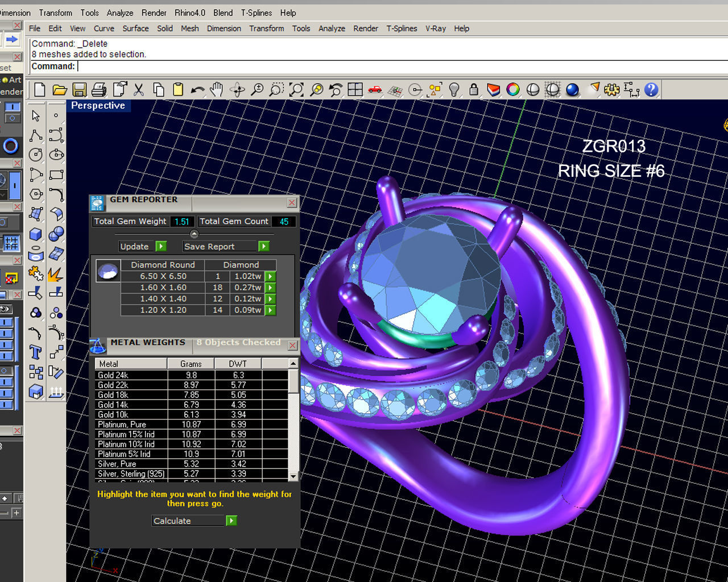The image size is (728, 582).
Task: Select the Rotate View tool
Action: click(237, 89)
